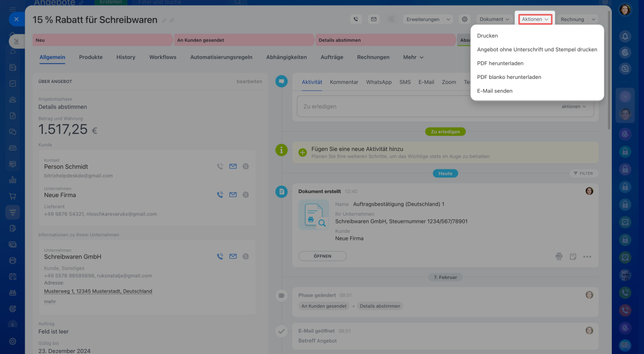Call Person Schmidt via phone icon

tap(220, 166)
